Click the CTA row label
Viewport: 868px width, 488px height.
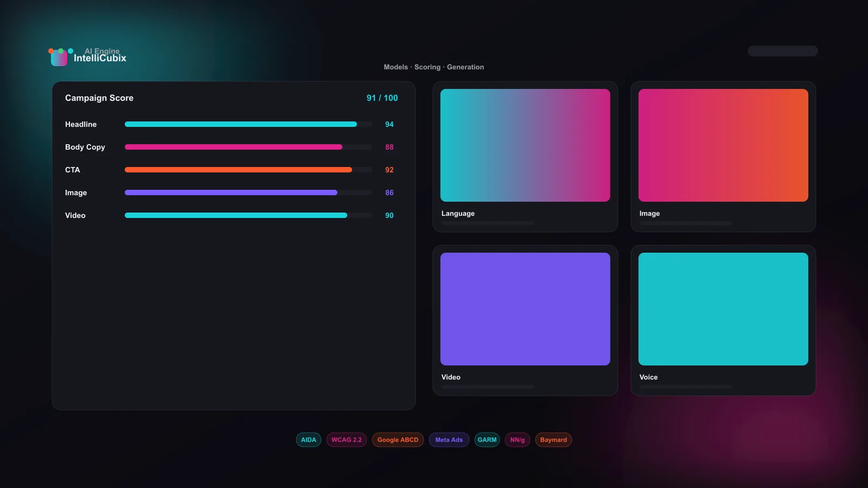click(73, 170)
